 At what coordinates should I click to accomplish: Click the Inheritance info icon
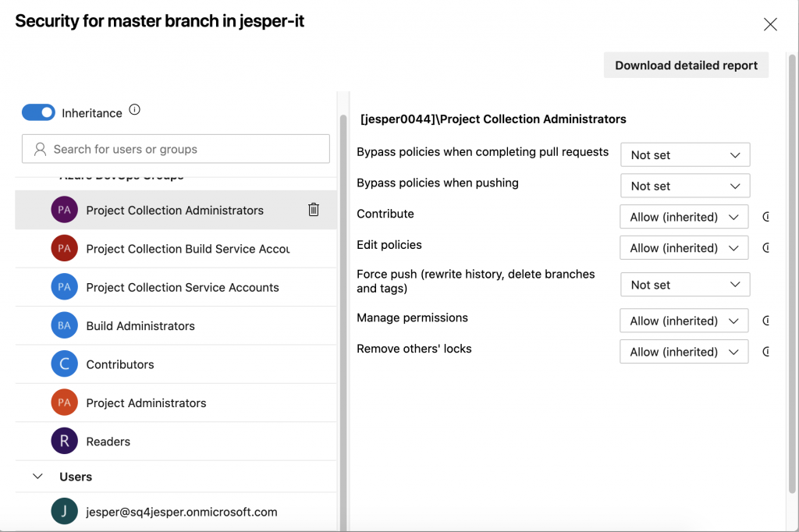click(x=134, y=110)
